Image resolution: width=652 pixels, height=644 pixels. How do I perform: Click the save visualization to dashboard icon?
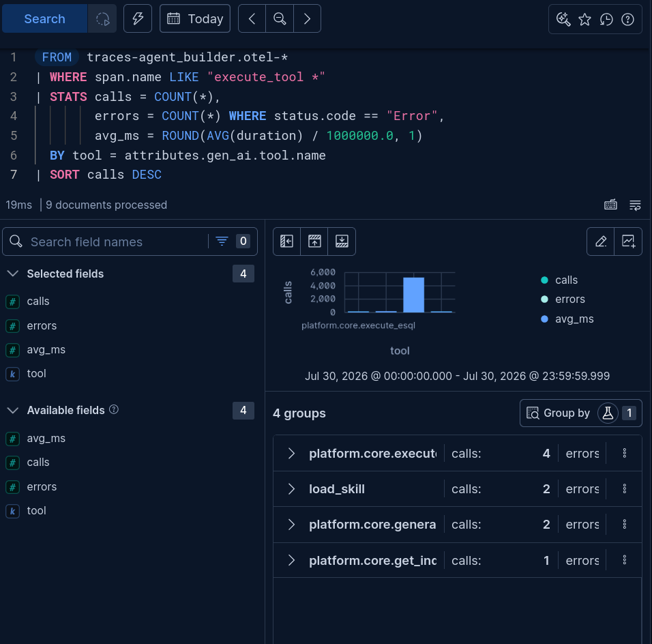point(628,241)
